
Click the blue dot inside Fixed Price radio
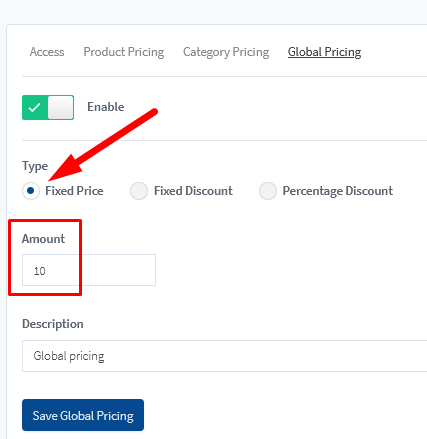tap(31, 191)
